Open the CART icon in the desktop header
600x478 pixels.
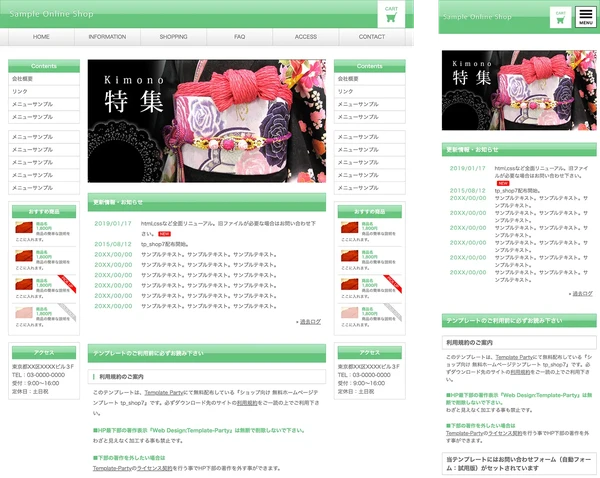(391, 15)
